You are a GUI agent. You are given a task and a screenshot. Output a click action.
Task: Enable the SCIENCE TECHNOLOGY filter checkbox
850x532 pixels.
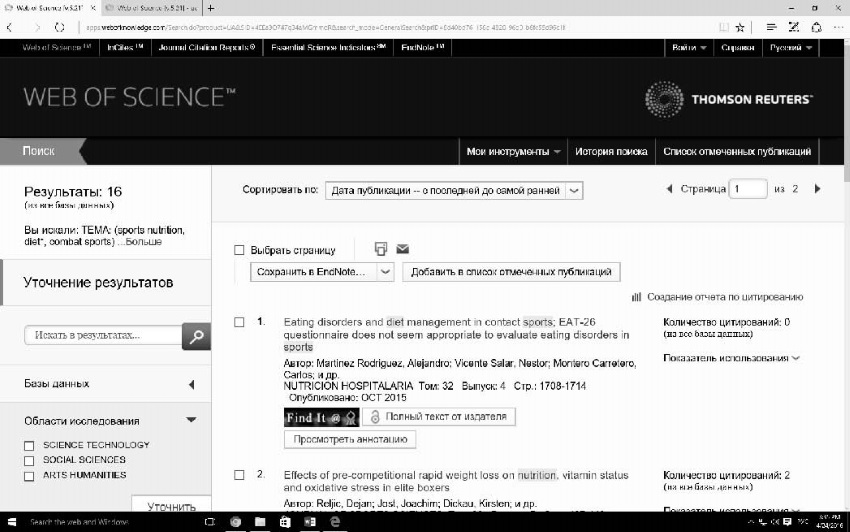pyautogui.click(x=29, y=446)
